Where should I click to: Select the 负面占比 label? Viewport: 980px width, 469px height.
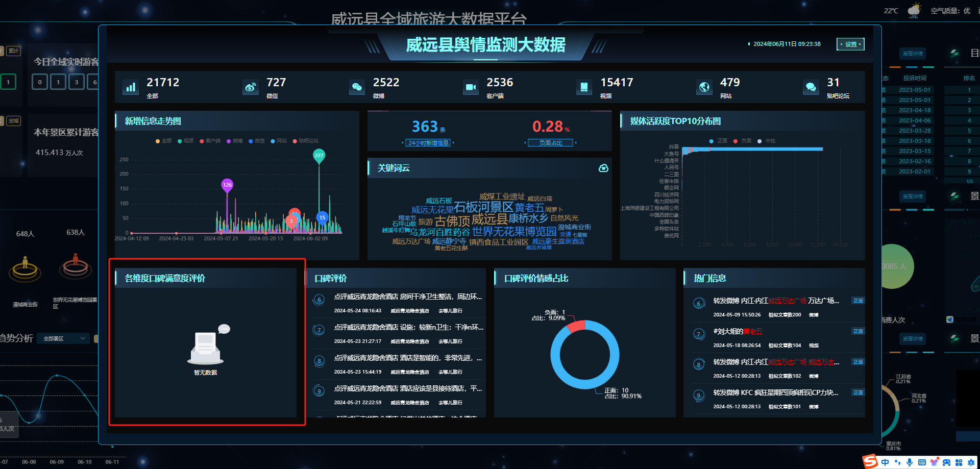point(550,143)
